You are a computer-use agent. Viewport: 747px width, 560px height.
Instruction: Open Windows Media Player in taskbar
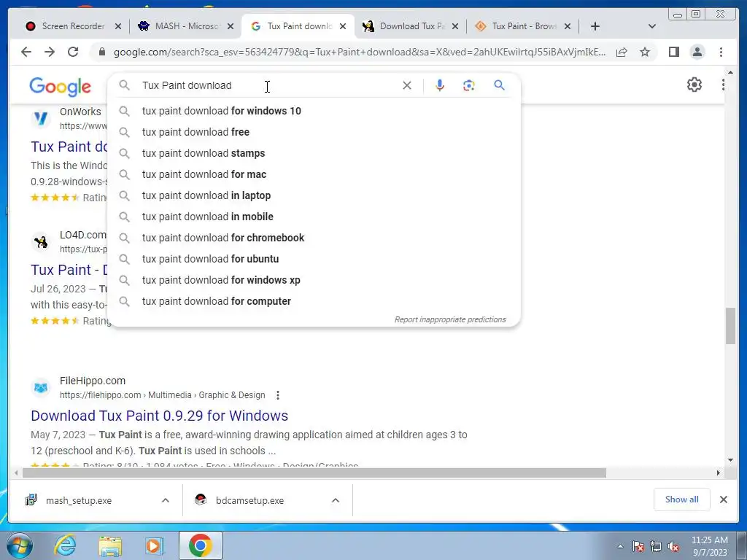[x=154, y=545]
